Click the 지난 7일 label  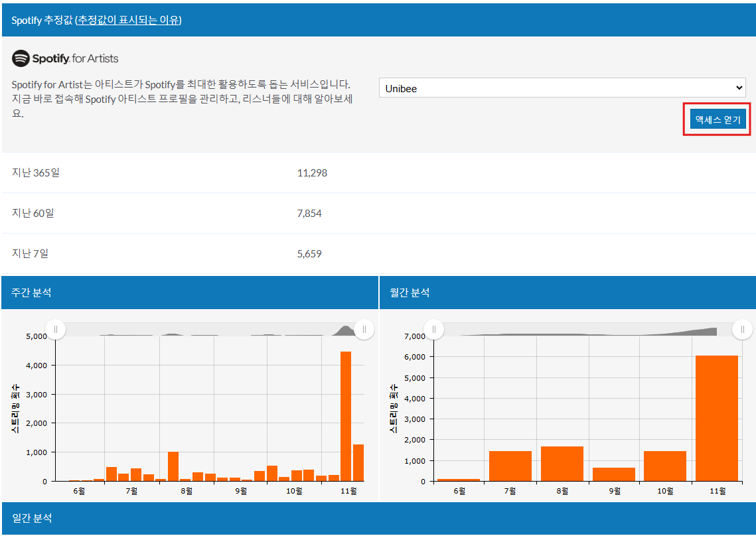(30, 253)
